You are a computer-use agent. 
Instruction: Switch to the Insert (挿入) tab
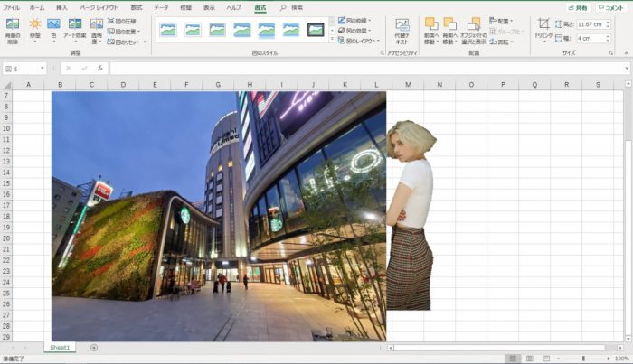tap(61, 7)
